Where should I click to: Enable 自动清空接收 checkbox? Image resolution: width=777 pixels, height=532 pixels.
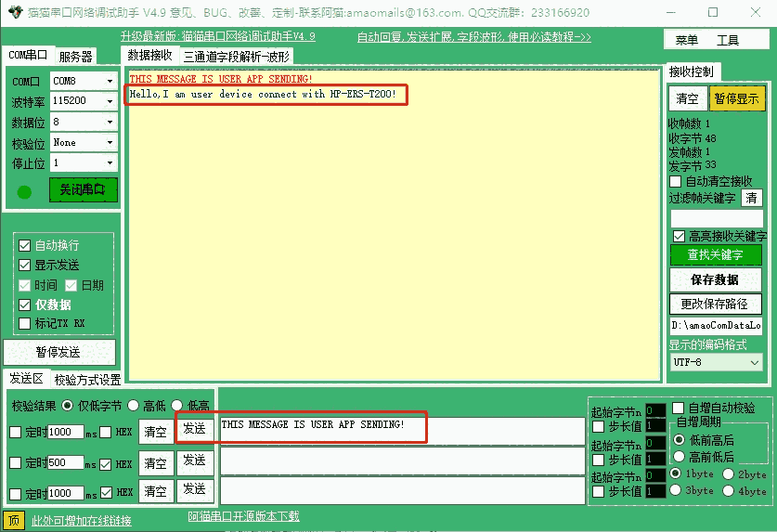click(675, 182)
